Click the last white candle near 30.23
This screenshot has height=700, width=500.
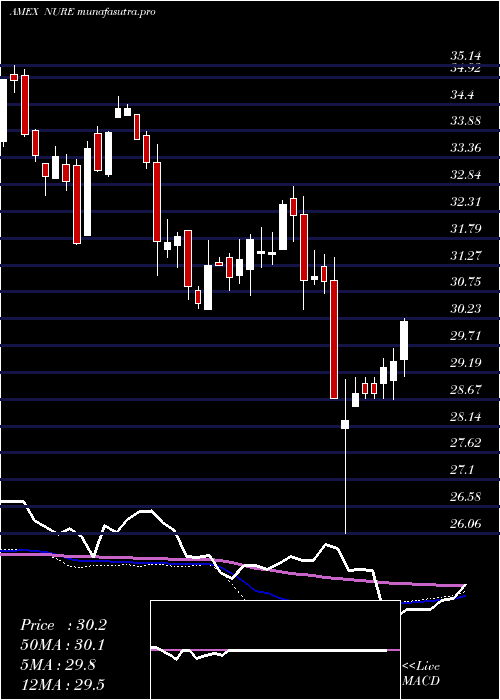coord(404,340)
